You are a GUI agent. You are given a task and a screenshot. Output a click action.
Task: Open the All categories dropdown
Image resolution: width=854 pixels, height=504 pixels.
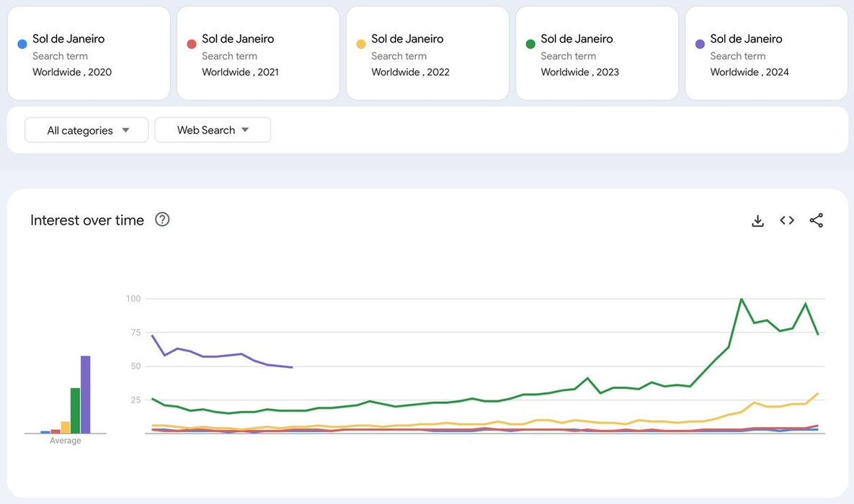86,130
